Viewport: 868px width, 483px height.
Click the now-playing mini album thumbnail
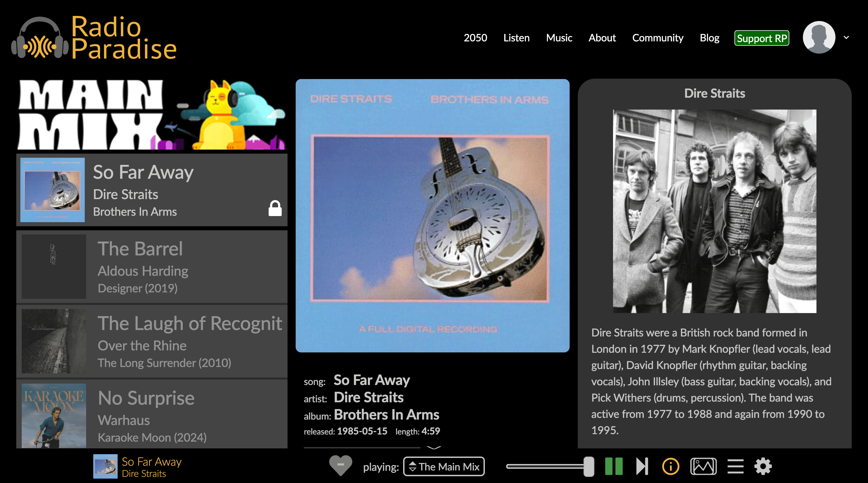[105, 466]
